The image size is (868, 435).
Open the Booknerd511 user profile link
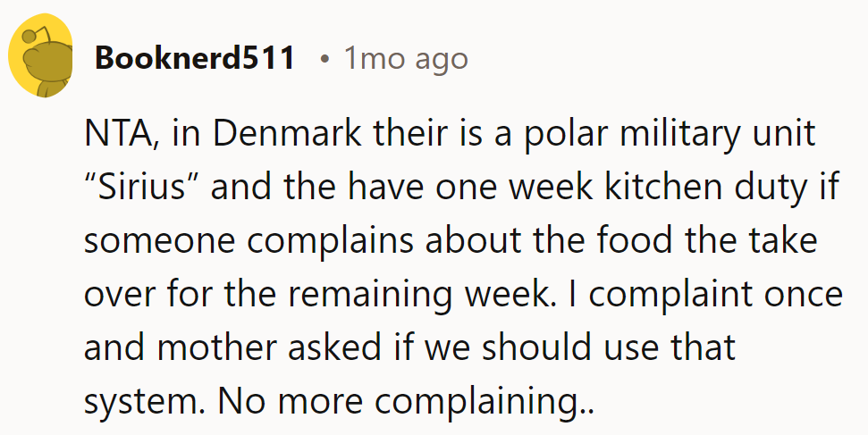(x=195, y=59)
